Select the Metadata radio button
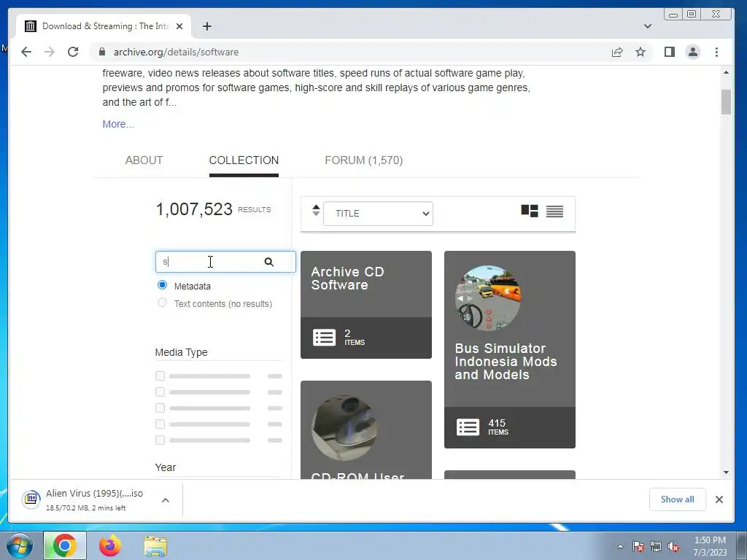 pos(162,285)
